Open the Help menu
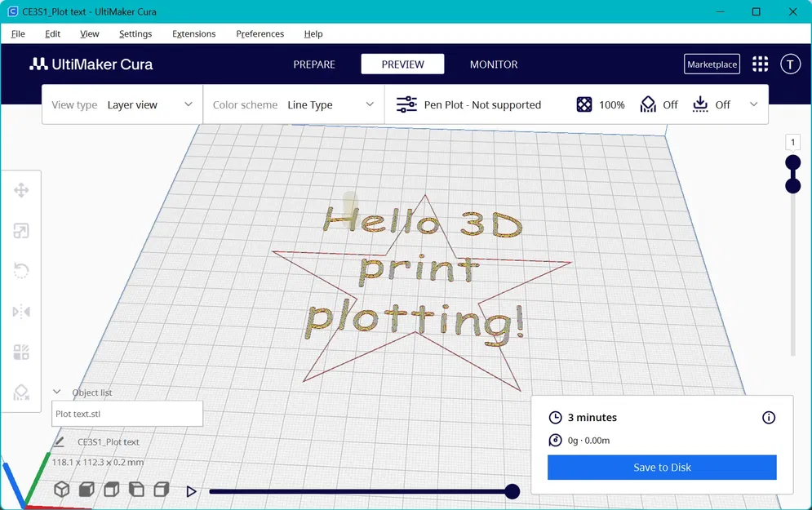The height and width of the screenshot is (510, 812). pyautogui.click(x=313, y=33)
